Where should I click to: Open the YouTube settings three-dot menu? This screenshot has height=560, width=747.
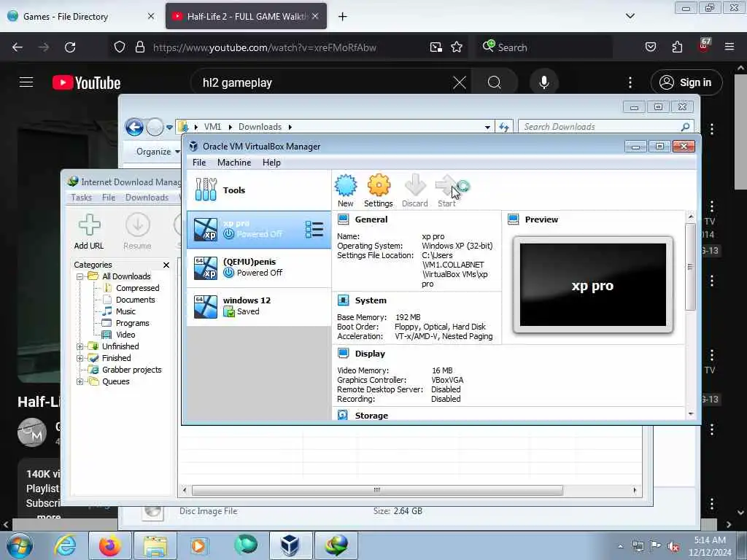(x=630, y=82)
